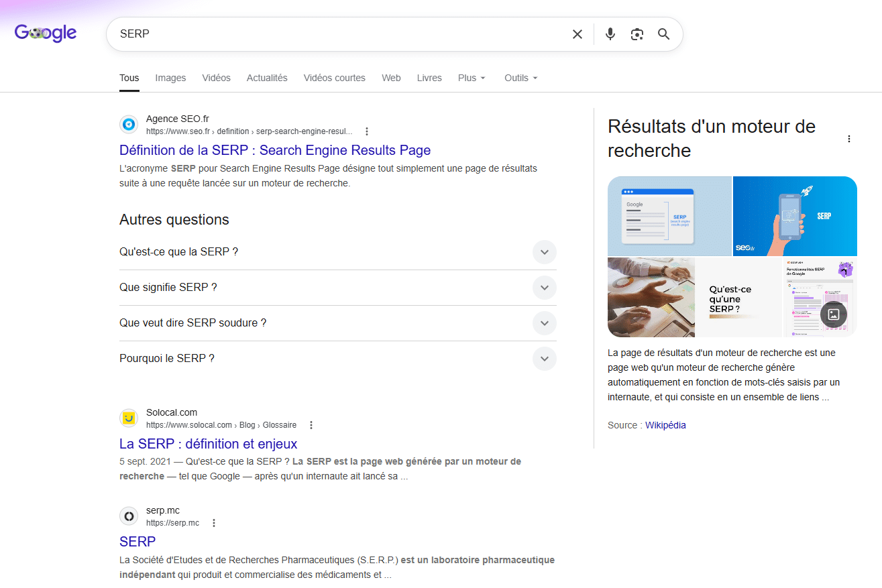Open the 'Qu'est-ce qu'une SERP ?' image thumbnail
The height and width of the screenshot is (588, 882).
point(738,297)
